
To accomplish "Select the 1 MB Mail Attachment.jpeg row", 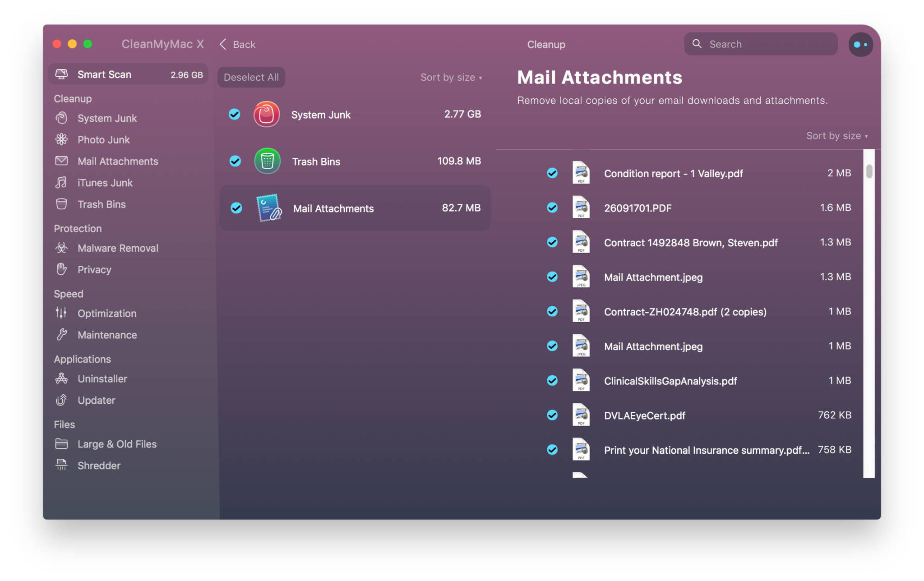I will [x=698, y=346].
